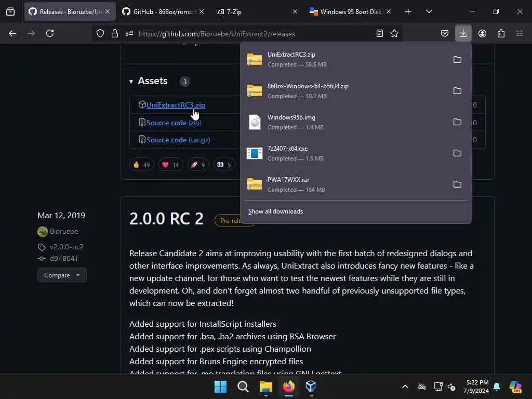The image size is (532, 399).
Task: Close the Releases Bioruebe tab
Action: (x=108, y=11)
